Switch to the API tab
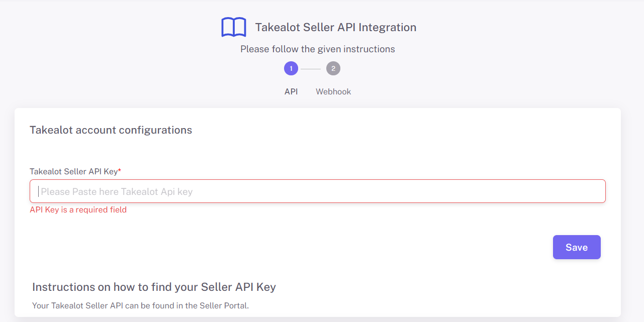Viewport: 644px width, 322px height. tap(291, 91)
